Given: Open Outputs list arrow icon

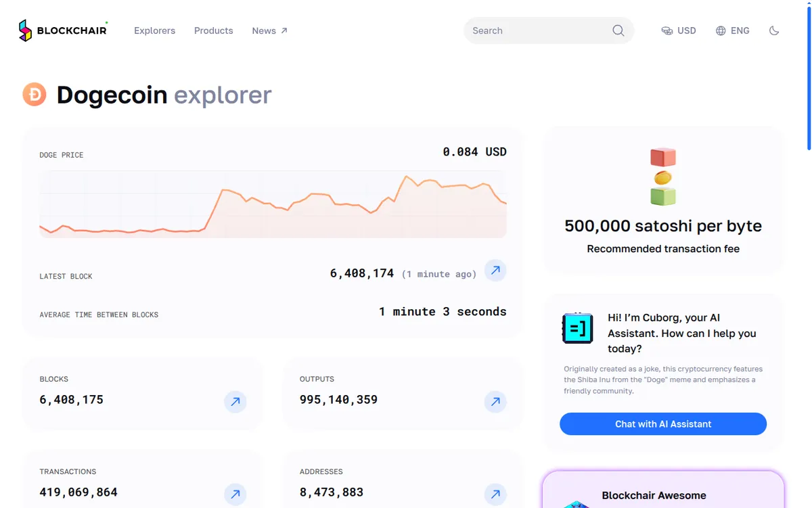Looking at the screenshot, I should click(495, 402).
